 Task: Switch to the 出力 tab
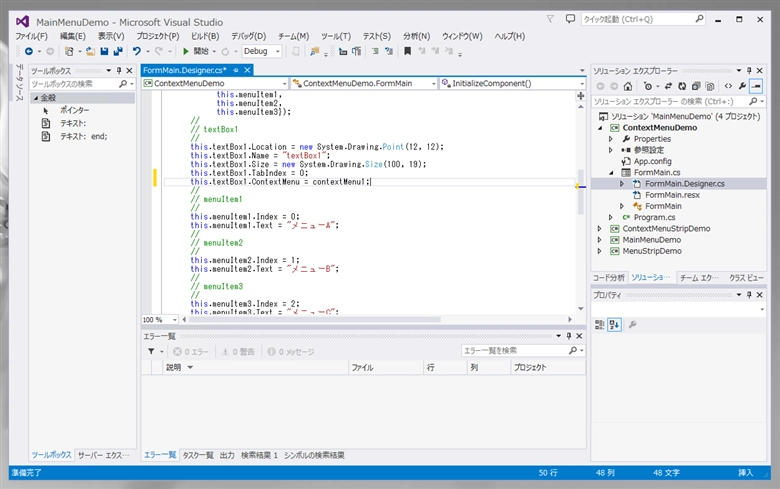(227, 455)
